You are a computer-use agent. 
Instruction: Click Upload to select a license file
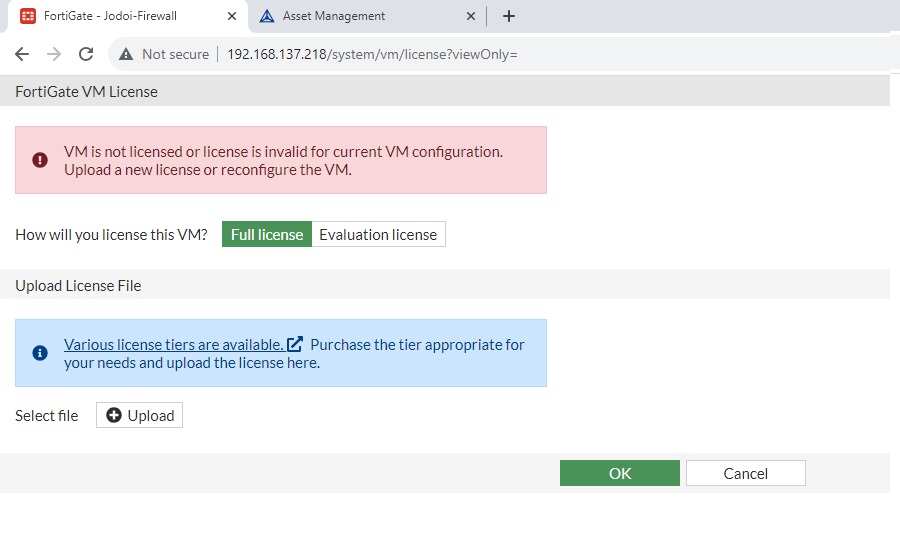pyautogui.click(x=140, y=416)
